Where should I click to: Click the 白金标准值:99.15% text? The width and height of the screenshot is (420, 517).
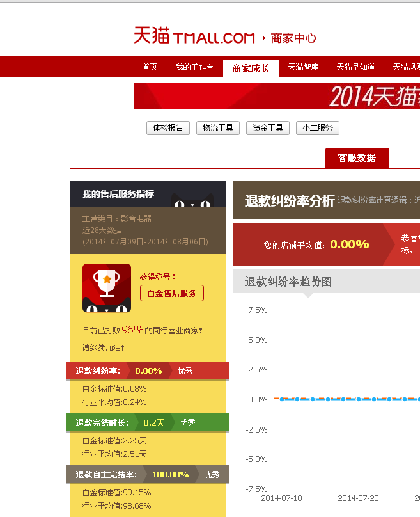point(116,492)
